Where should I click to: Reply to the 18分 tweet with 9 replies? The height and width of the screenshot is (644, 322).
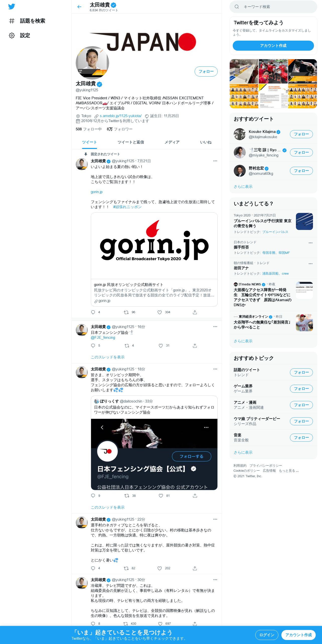[x=93, y=496]
